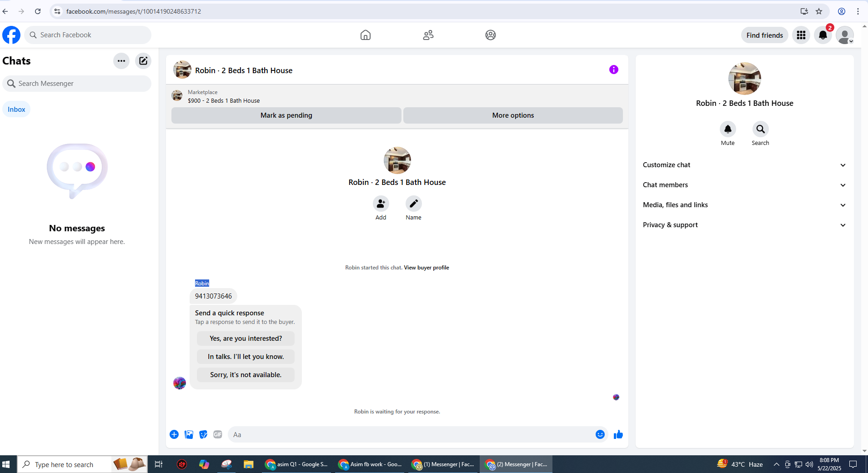Expand the Privacy & support section
The image size is (868, 473).
tap(745, 225)
